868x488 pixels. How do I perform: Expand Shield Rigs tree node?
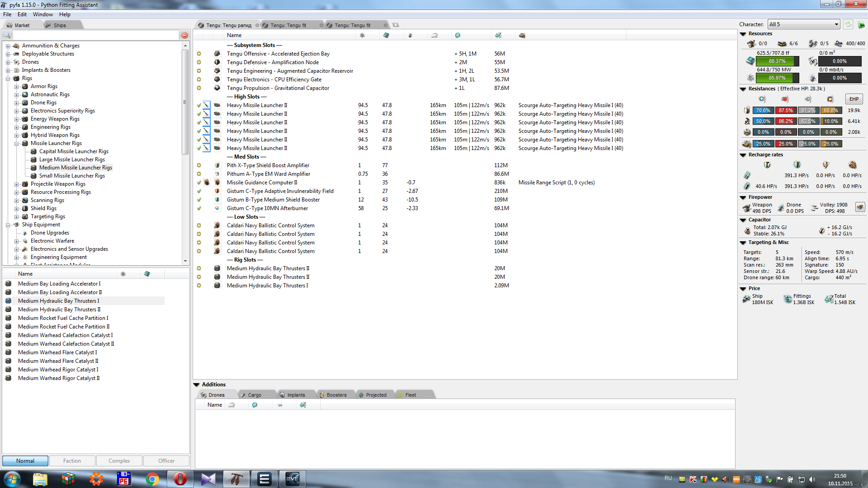pos(16,208)
